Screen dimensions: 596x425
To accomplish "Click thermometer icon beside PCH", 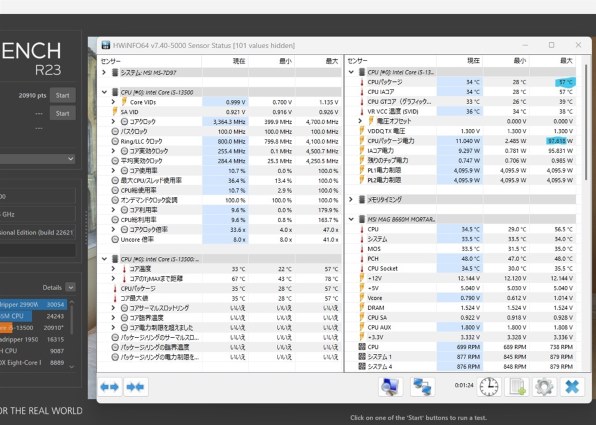I will click(x=362, y=258).
